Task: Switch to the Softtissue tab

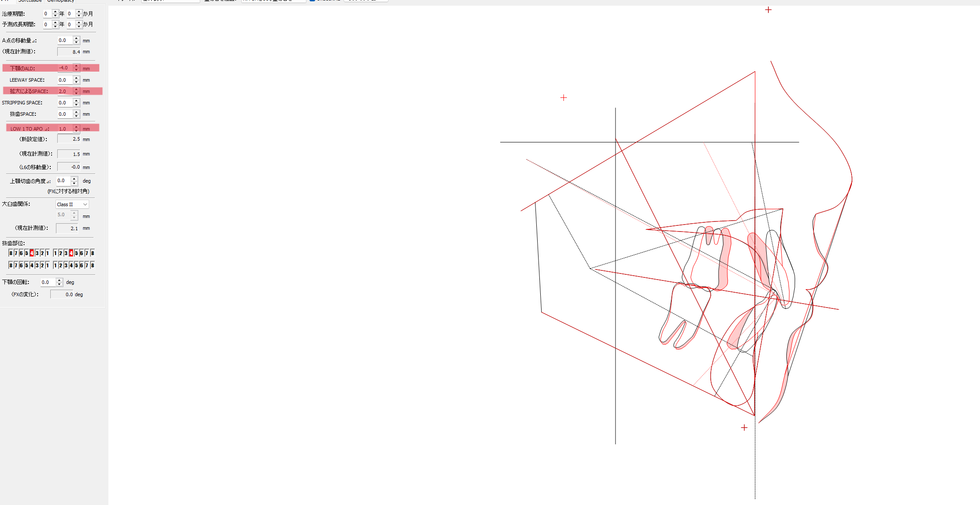Action: tap(30, 1)
